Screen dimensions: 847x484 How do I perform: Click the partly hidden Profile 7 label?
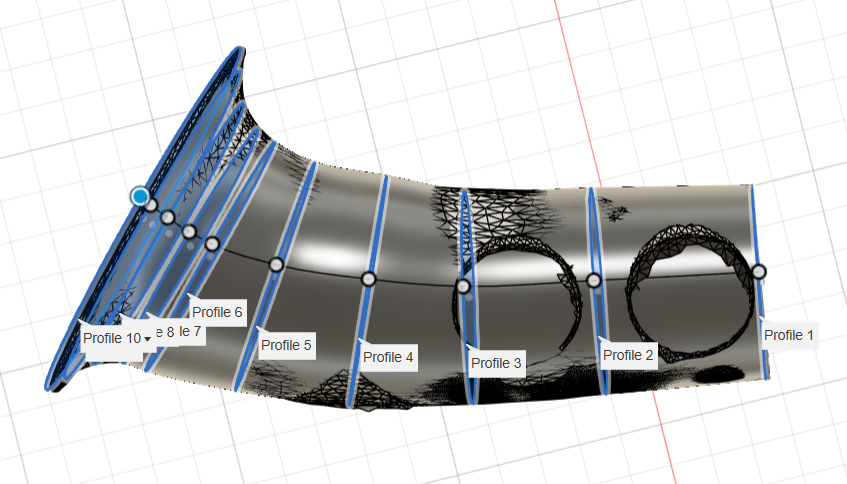click(x=191, y=331)
